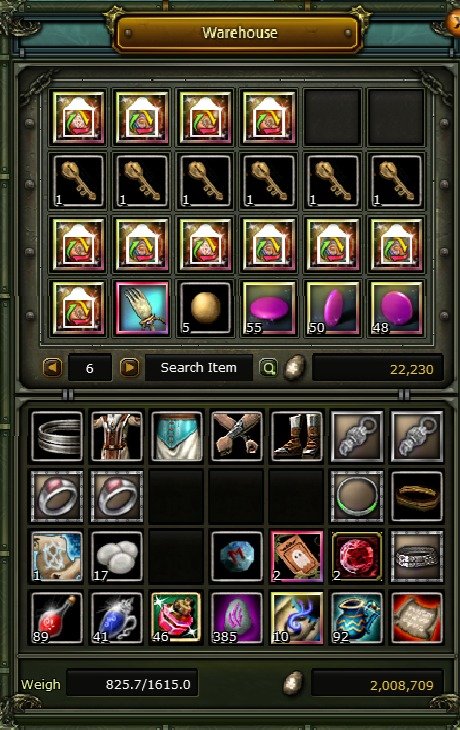Screen dimensions: 460x730
Task: Go to next warehouse page
Action: (x=129, y=368)
